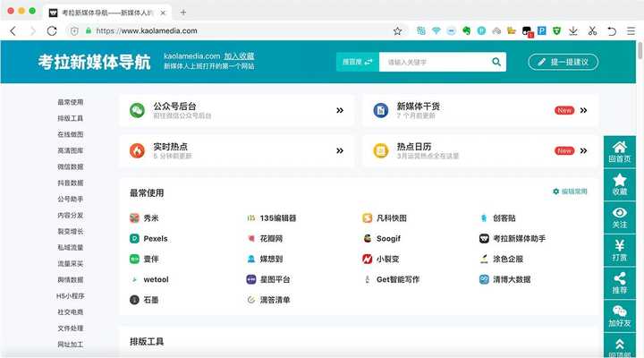Reload the page in browser toolbar
The height and width of the screenshot is (358, 644).
[52, 30]
